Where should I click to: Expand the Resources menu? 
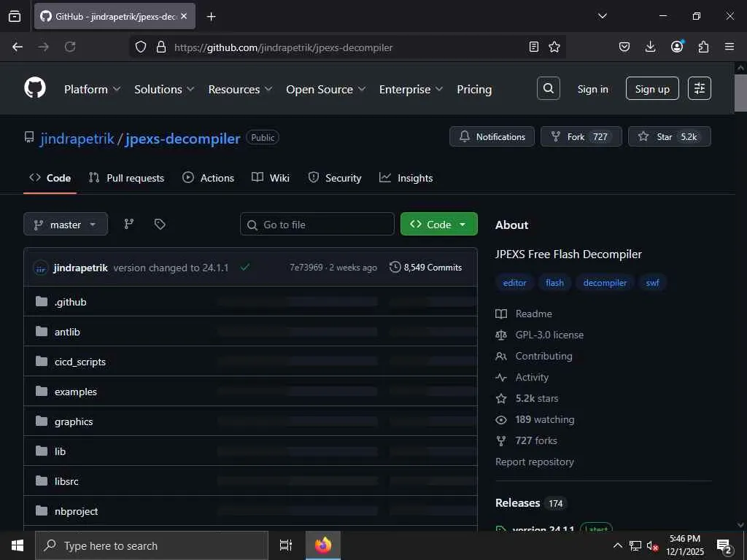240,89
